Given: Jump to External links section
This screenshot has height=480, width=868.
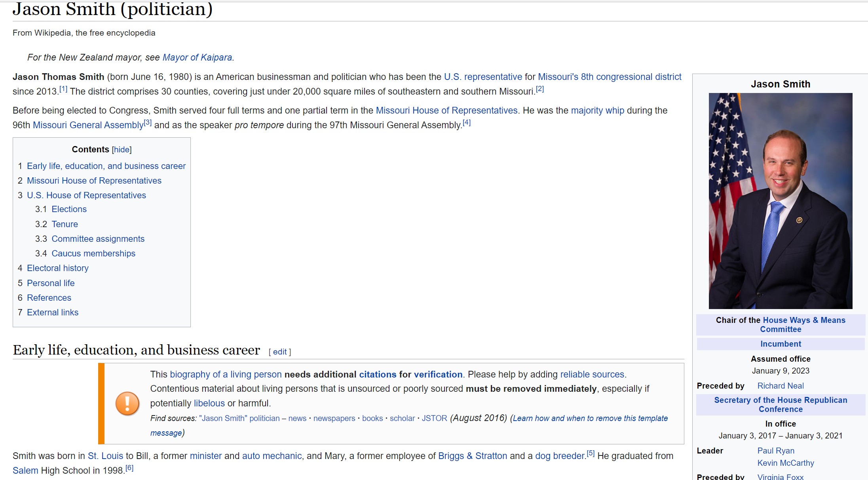Looking at the screenshot, I should coord(53,313).
